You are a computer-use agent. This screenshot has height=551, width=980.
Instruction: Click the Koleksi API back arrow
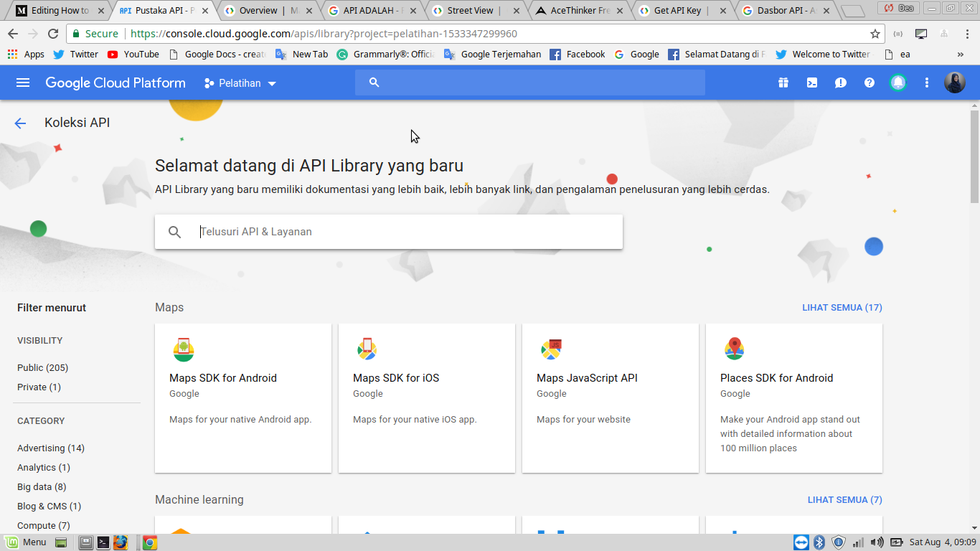click(x=19, y=123)
